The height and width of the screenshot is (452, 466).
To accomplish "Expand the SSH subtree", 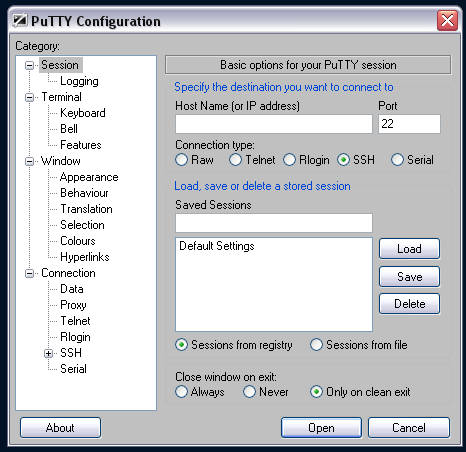I will (48, 353).
